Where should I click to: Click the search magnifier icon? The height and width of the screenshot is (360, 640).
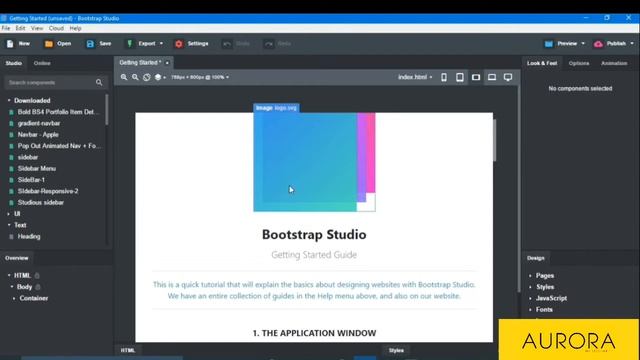(99, 82)
